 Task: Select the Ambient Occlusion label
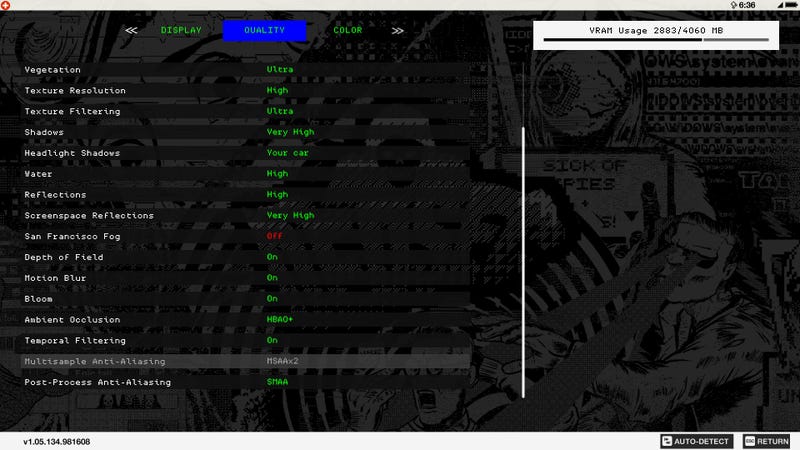(x=72, y=320)
